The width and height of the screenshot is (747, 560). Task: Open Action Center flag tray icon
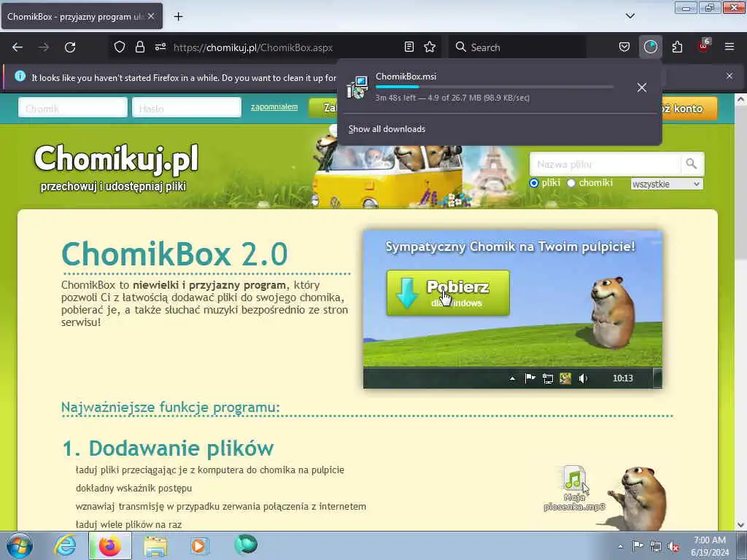pyautogui.click(x=638, y=546)
